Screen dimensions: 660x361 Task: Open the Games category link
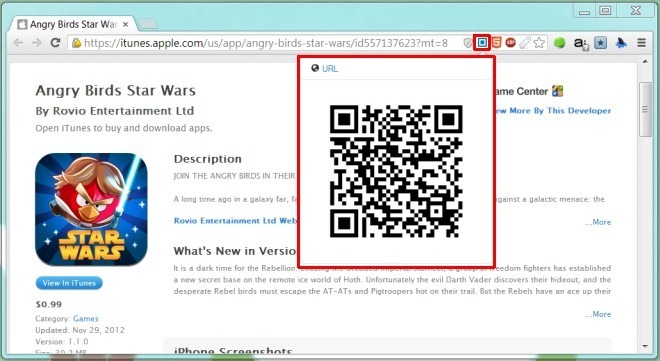click(x=85, y=319)
